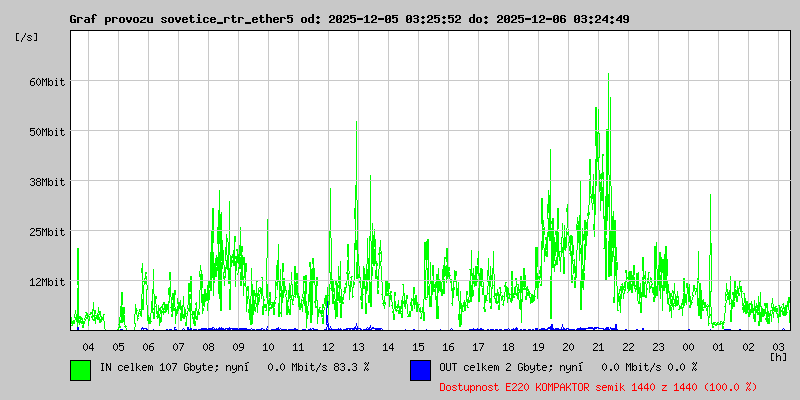Click the 12Mbit y-axis label
This screenshot has width=800, height=400.
[46, 281]
